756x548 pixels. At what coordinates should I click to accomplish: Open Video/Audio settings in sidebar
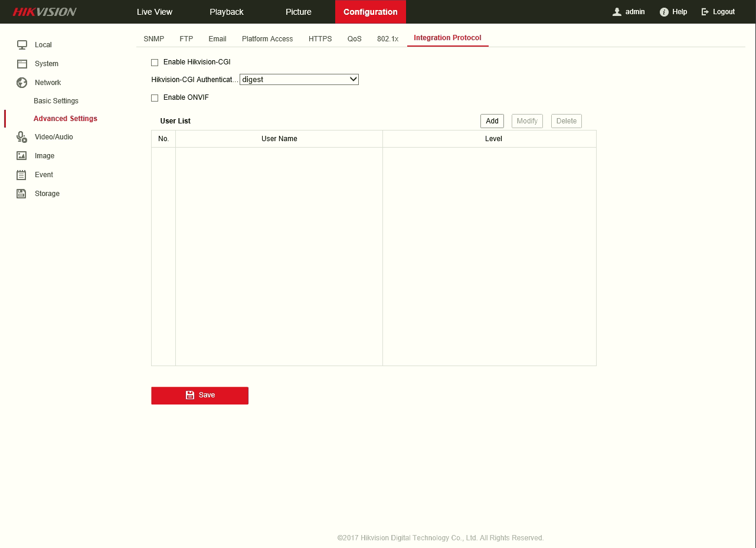[x=54, y=137]
